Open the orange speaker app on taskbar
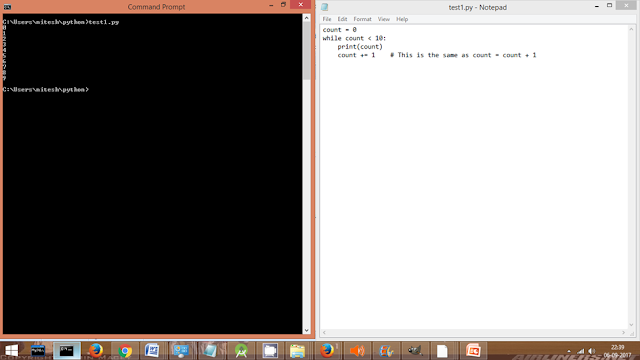Image resolution: width=640 pixels, height=360 pixels. 357,351
